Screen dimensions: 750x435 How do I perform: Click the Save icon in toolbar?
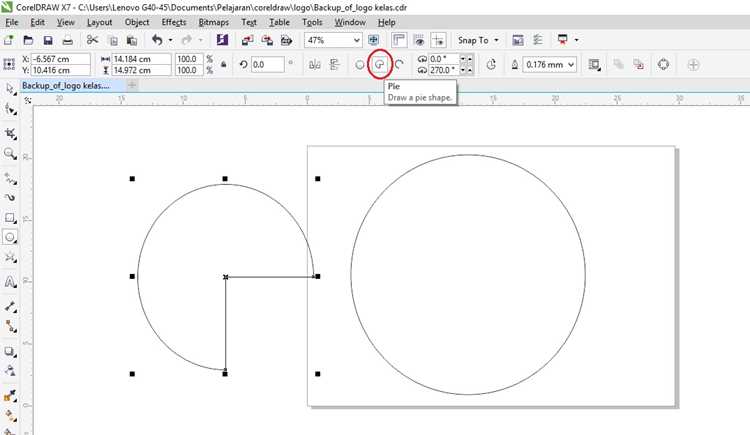[x=48, y=41]
